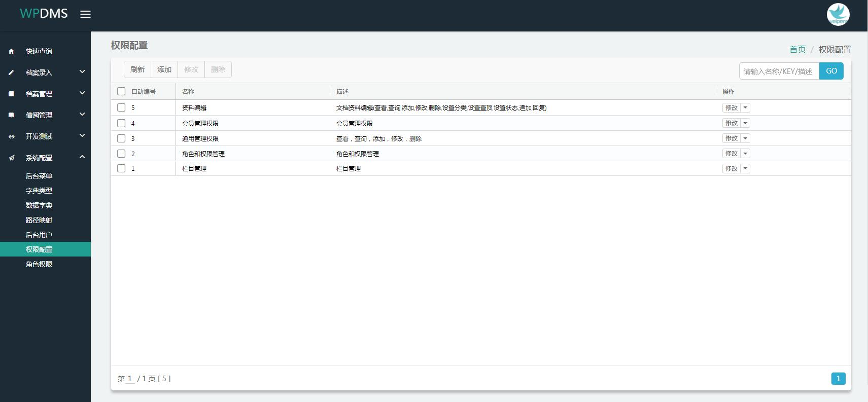
Task: Click the arrows icon beside 开发测试
Action: 11,136
